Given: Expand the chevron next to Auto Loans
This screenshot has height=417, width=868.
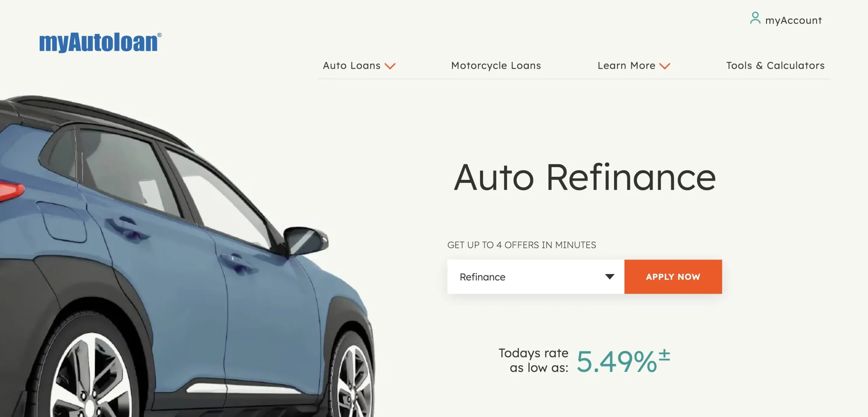Looking at the screenshot, I should coord(390,66).
